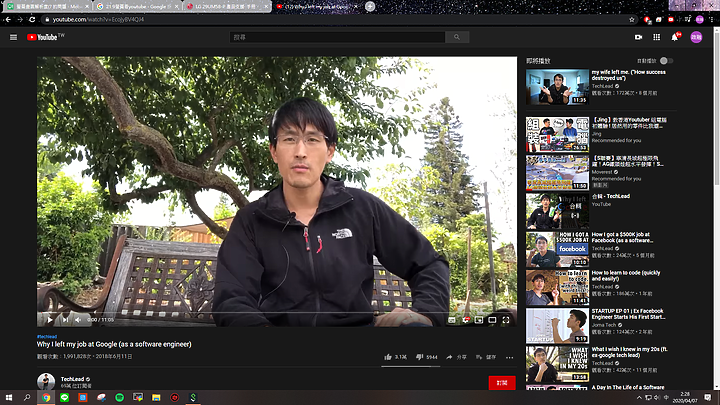Reload the current page
The height and width of the screenshot is (405, 720).
point(32,19)
